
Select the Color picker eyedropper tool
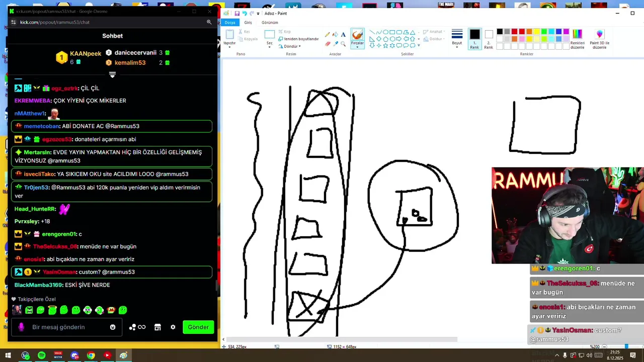[x=335, y=44]
